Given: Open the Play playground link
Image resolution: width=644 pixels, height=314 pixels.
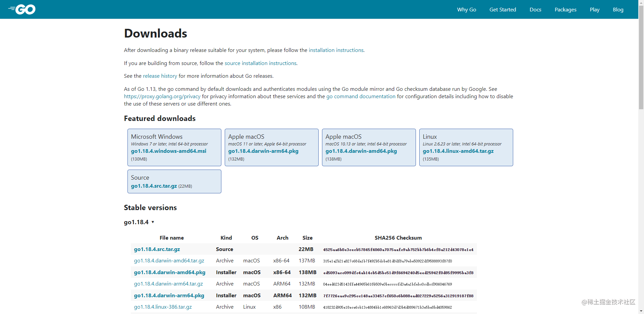Looking at the screenshot, I should (595, 9).
